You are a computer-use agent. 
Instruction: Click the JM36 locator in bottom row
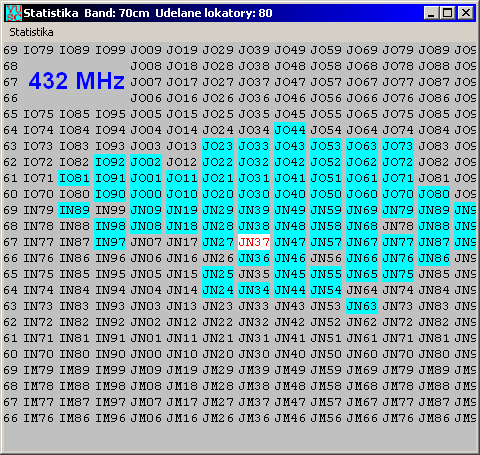[x=254, y=418]
